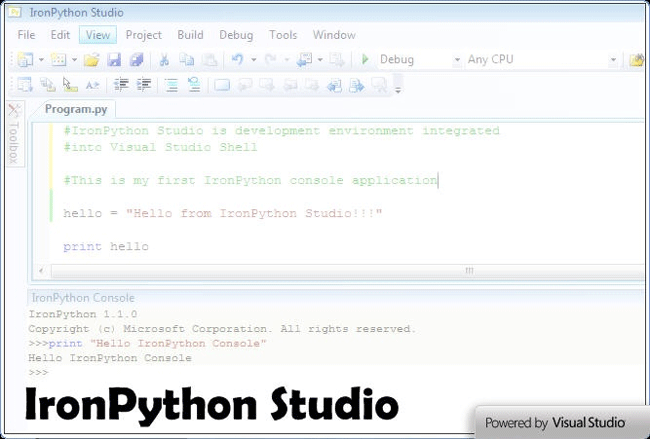The height and width of the screenshot is (439, 650).
Task: Click the editor scrollbar left arrow
Action: tap(41, 271)
